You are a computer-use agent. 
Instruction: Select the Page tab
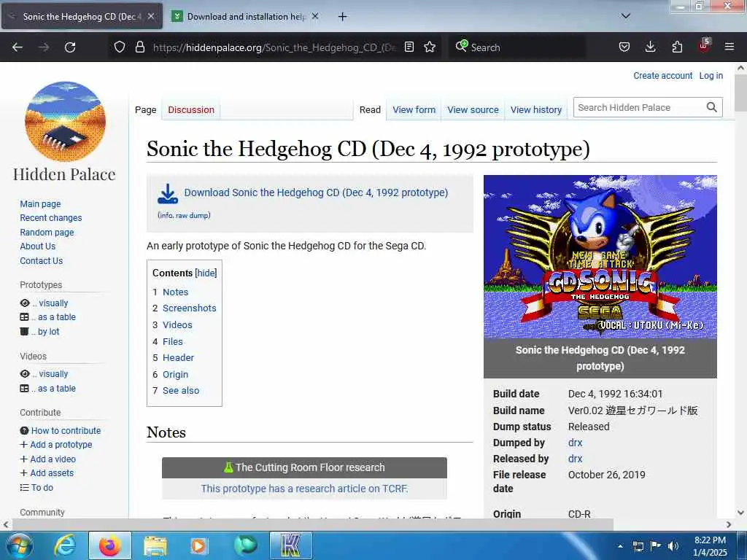coord(146,110)
